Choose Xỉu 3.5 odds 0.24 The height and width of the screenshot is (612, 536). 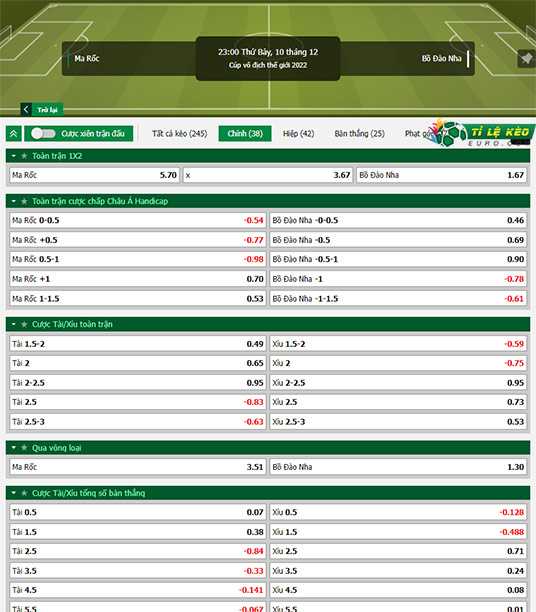click(398, 571)
